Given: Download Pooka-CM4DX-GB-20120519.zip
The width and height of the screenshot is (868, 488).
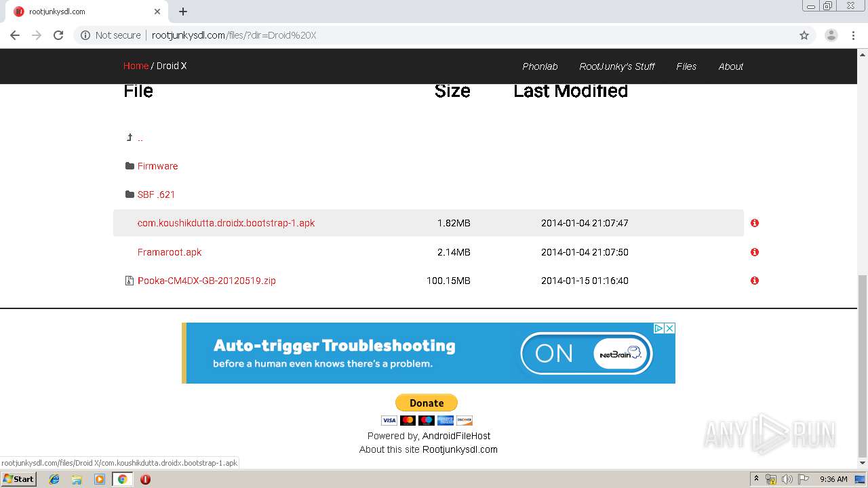Looking at the screenshot, I should point(207,281).
